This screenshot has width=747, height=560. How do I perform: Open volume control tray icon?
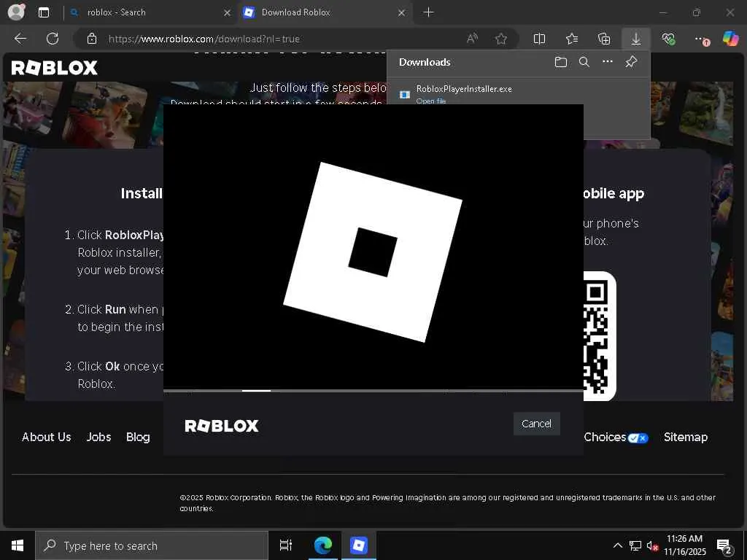652,545
